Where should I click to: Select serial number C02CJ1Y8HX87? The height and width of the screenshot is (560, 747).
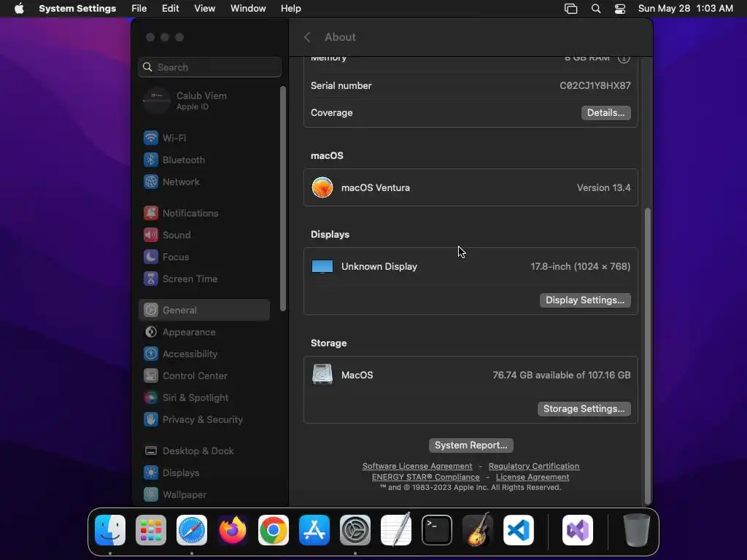595,86
